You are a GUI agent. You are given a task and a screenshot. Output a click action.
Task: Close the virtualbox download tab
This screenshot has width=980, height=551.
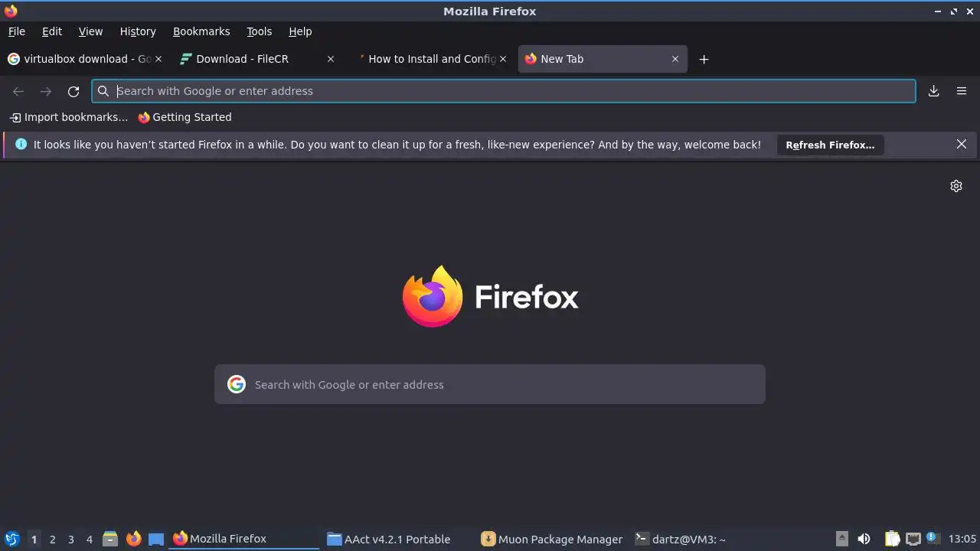[158, 59]
